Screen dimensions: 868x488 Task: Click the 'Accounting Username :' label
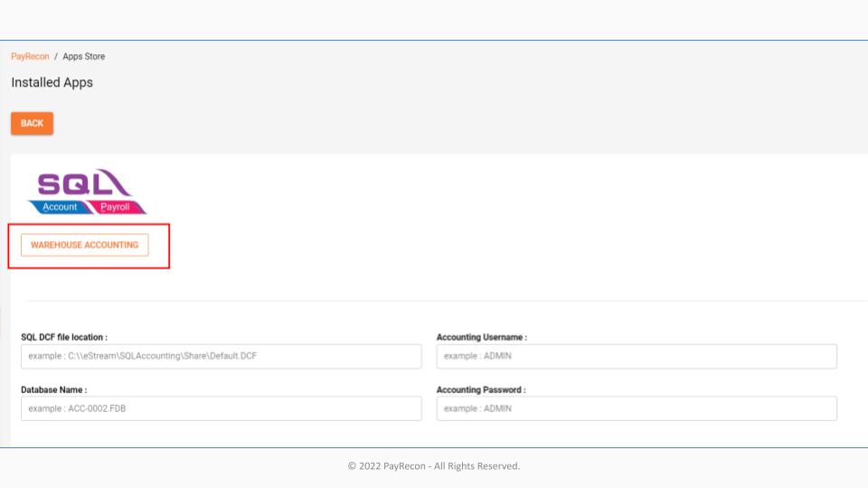click(x=482, y=337)
